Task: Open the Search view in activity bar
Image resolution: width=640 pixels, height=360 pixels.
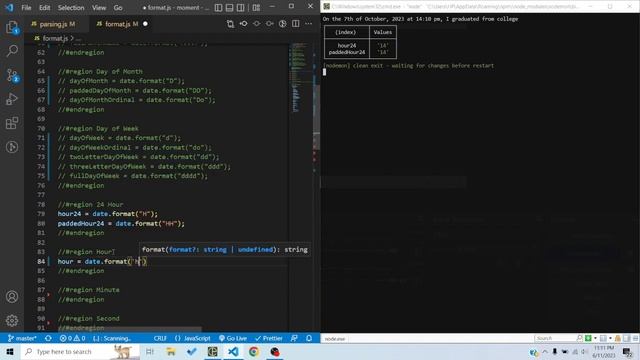Action: coord(12,51)
